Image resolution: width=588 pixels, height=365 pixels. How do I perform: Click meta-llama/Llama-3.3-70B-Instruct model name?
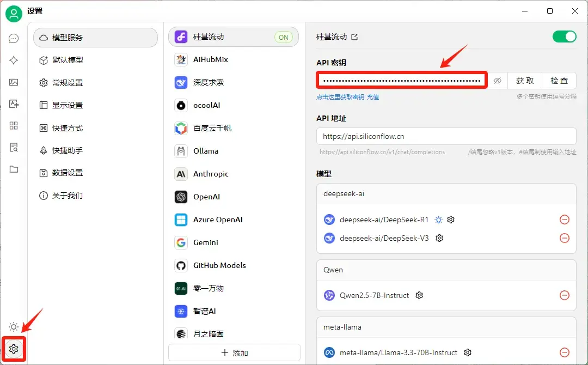click(x=398, y=352)
